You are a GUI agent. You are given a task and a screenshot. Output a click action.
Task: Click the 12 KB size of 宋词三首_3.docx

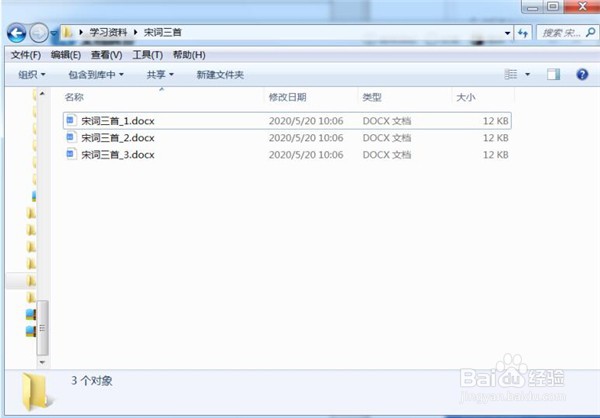point(496,155)
